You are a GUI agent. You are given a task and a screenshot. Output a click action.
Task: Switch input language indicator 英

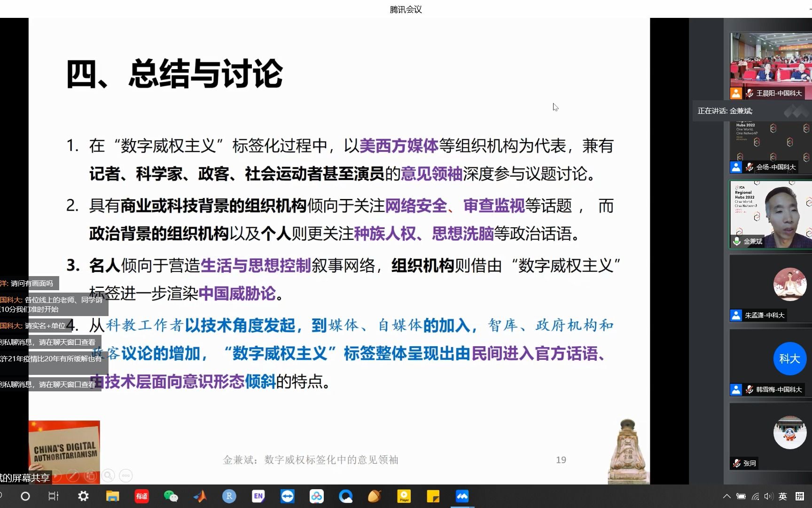pos(783,496)
